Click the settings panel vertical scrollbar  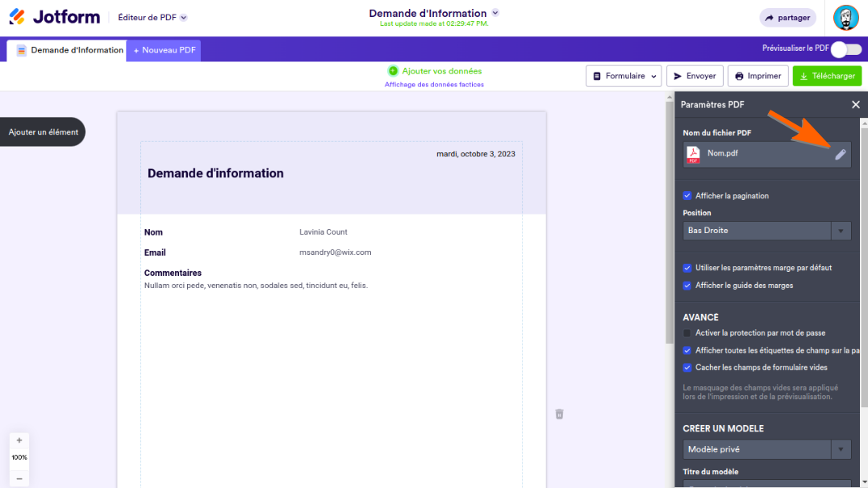(864, 269)
